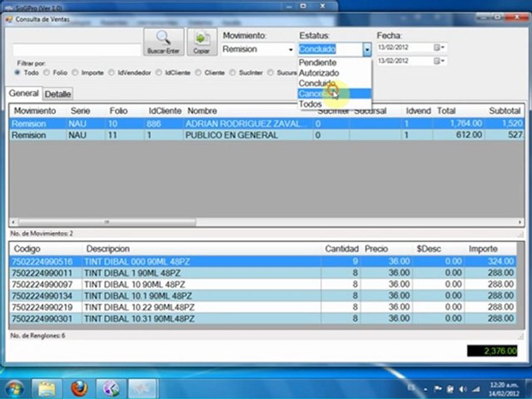Click the 612.00 total cell
This screenshot has width=532, height=399.
459,135
